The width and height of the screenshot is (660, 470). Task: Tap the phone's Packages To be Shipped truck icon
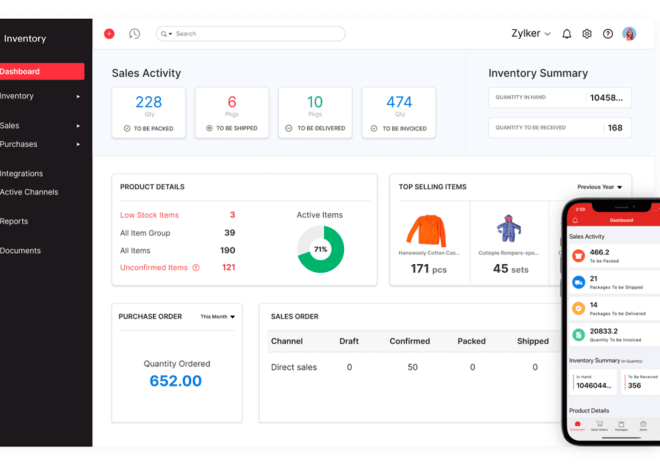click(579, 282)
